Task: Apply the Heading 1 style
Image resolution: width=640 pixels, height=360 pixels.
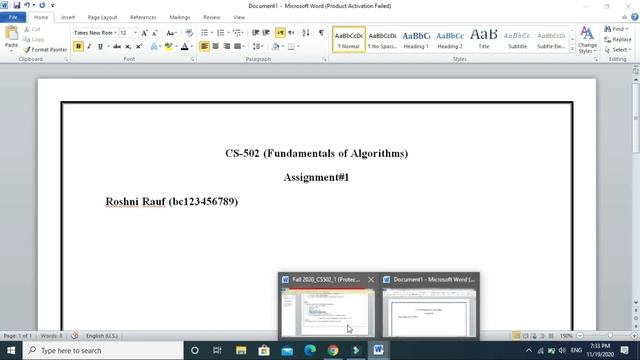Action: click(416, 39)
